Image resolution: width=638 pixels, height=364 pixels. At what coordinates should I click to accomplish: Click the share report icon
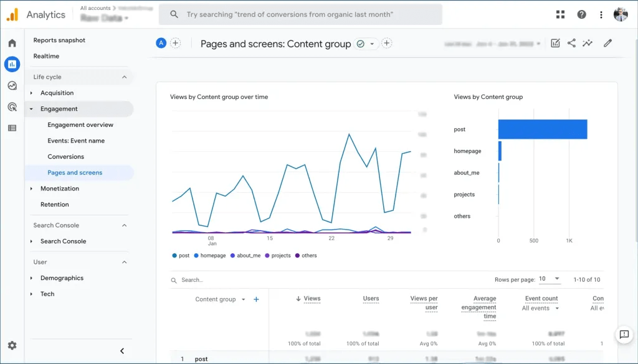point(571,43)
